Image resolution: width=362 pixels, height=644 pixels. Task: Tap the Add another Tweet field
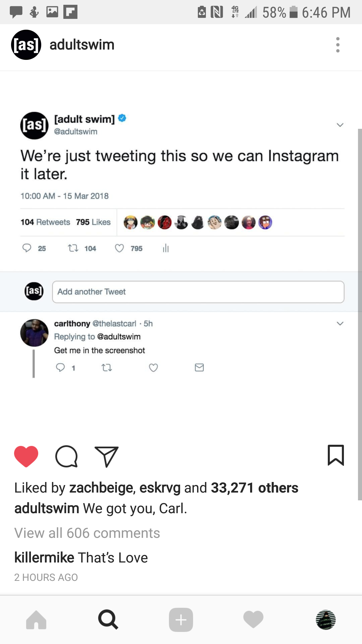coord(198,292)
